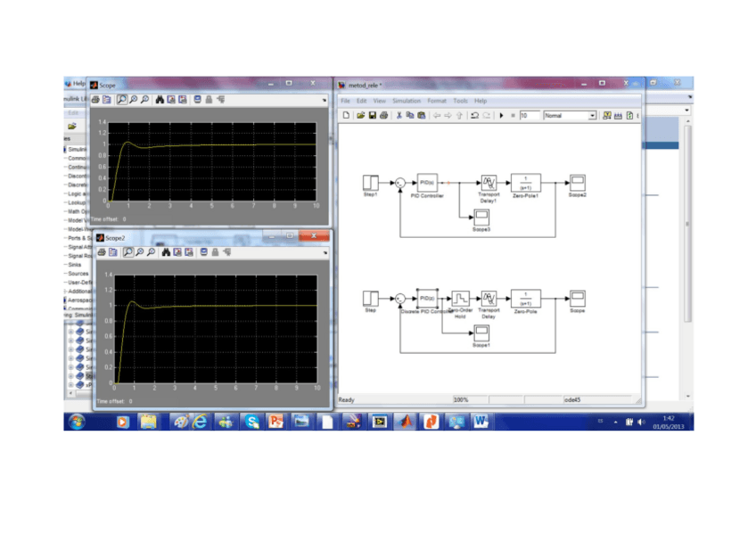Click the PID Controller block in the upper loop
This screenshot has height=534, width=756.
[x=426, y=183]
